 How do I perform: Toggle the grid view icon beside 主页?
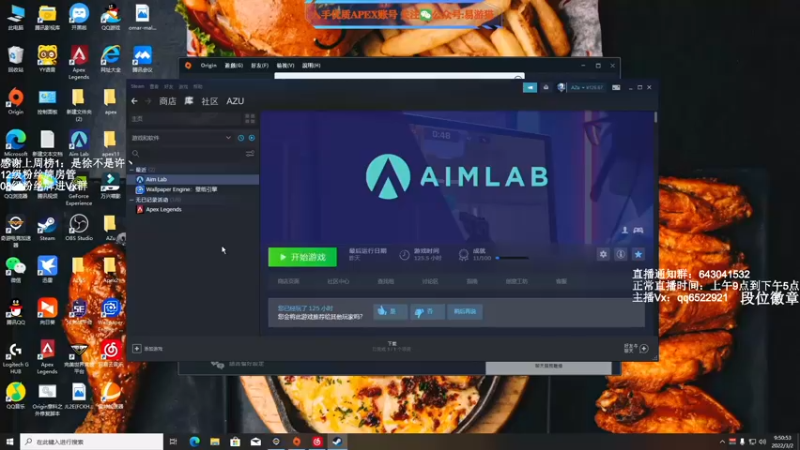(250, 119)
